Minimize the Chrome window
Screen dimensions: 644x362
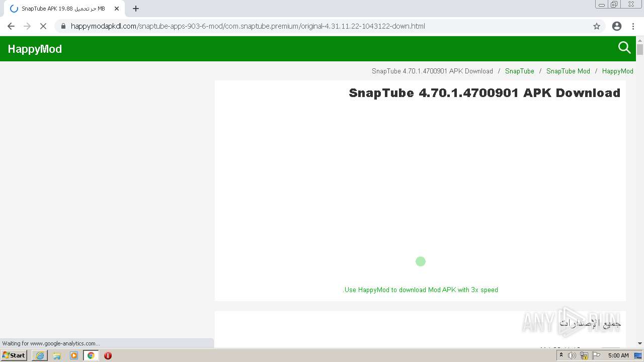pos(602,5)
